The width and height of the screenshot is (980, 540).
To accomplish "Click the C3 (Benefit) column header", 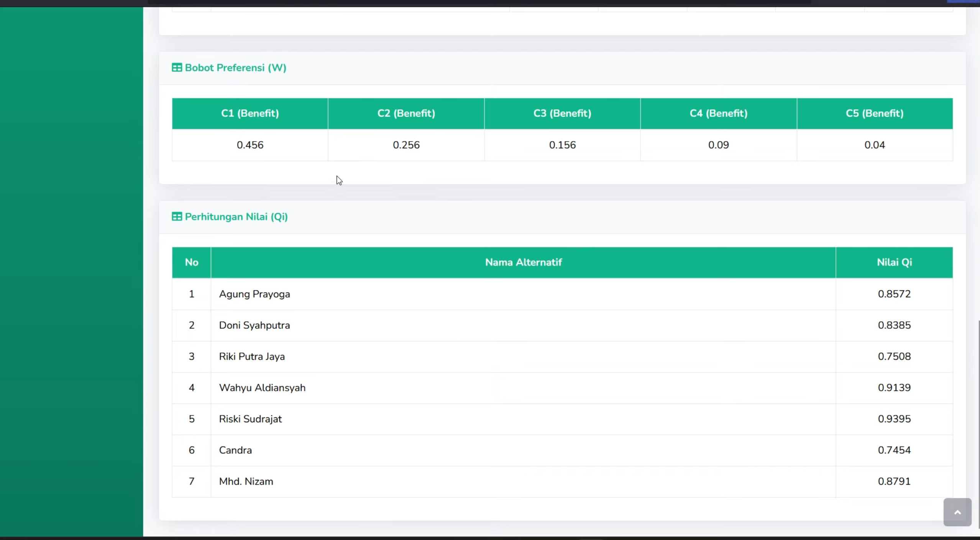I will tap(562, 114).
